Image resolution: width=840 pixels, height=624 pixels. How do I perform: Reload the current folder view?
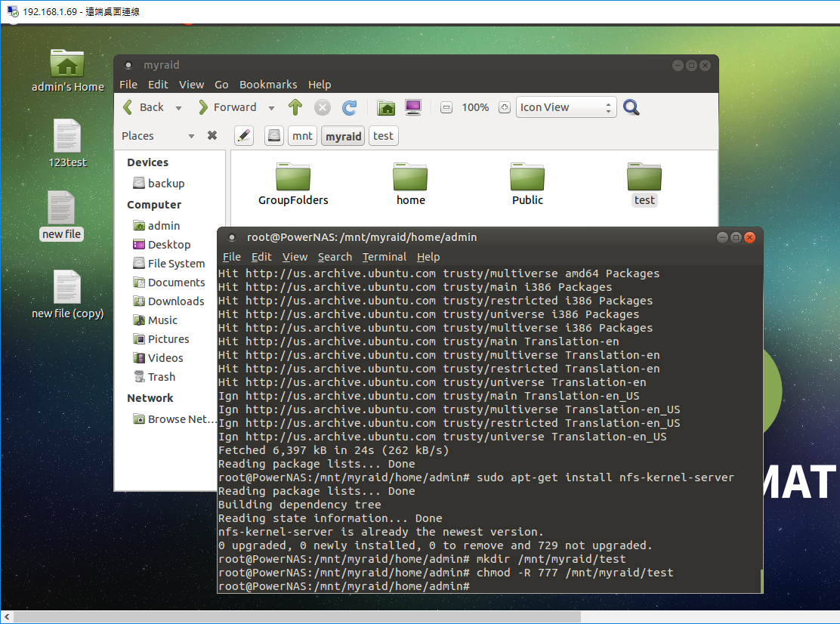tap(349, 108)
